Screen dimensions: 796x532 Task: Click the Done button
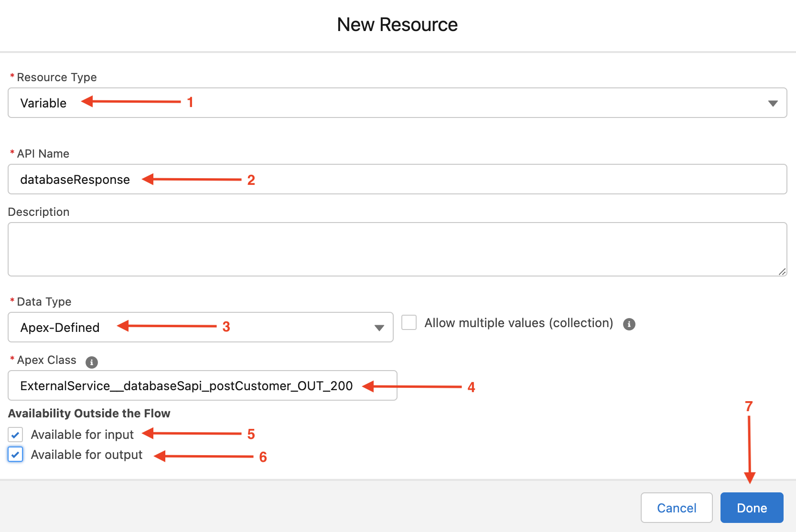coord(751,508)
